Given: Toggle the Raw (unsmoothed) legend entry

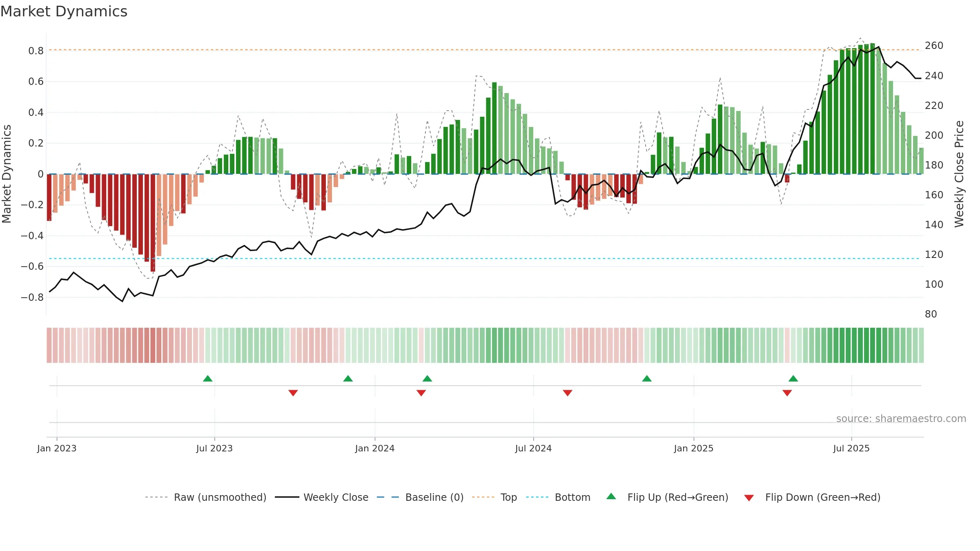Looking at the screenshot, I should tap(206, 497).
